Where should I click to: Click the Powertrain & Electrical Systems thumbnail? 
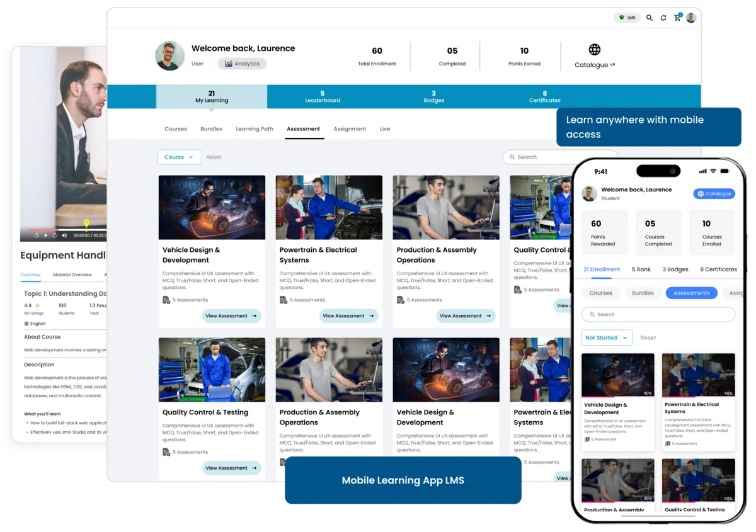pyautogui.click(x=329, y=207)
